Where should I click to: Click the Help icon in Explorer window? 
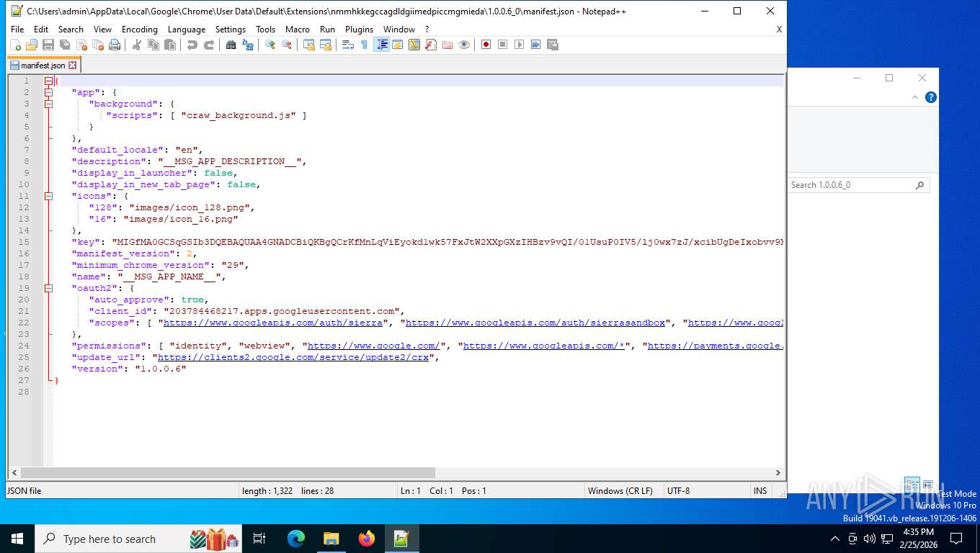click(x=931, y=97)
